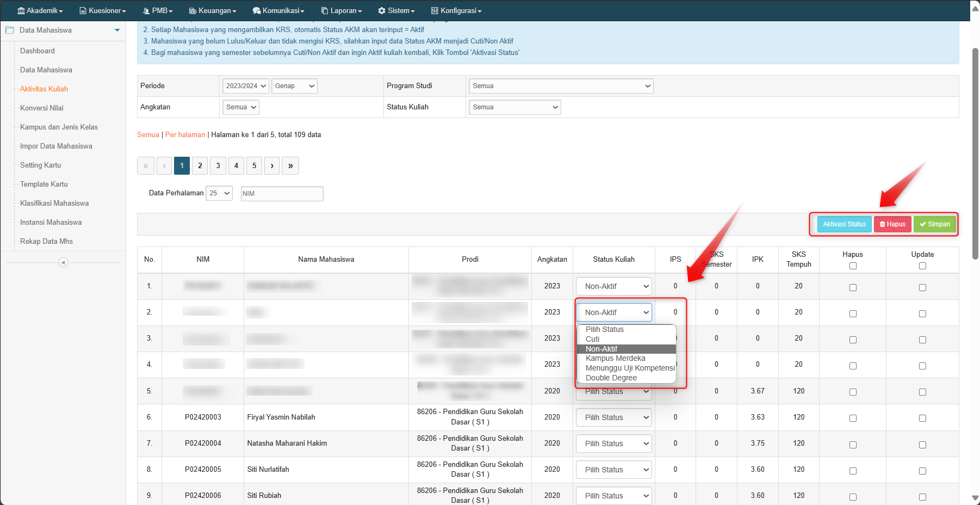980x505 pixels.
Task: Collapse sidebar using the left arrow circle
Action: (x=63, y=263)
